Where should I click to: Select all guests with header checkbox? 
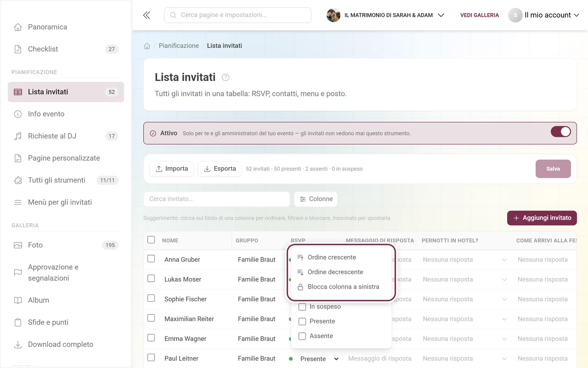tap(151, 240)
